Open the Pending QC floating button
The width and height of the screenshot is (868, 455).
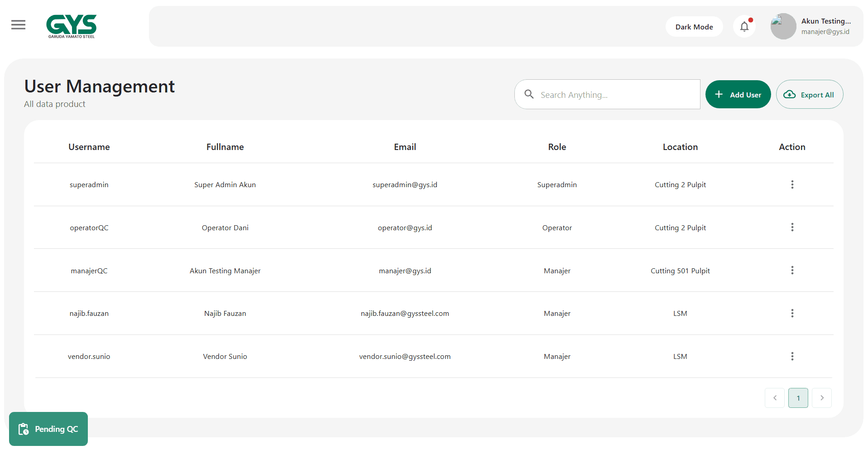tap(48, 429)
